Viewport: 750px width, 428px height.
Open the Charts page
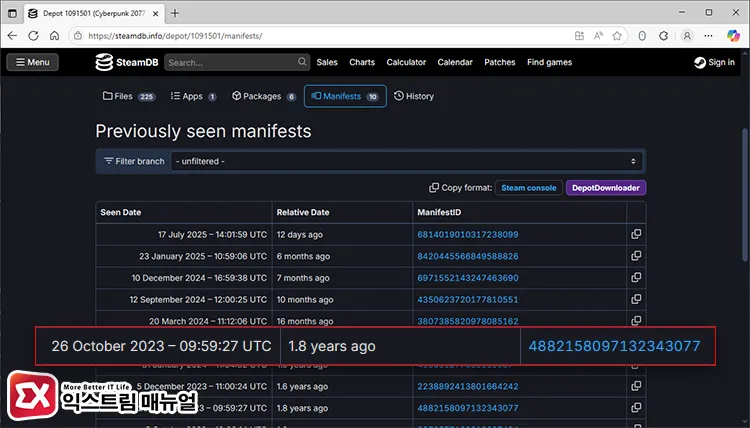(x=362, y=62)
